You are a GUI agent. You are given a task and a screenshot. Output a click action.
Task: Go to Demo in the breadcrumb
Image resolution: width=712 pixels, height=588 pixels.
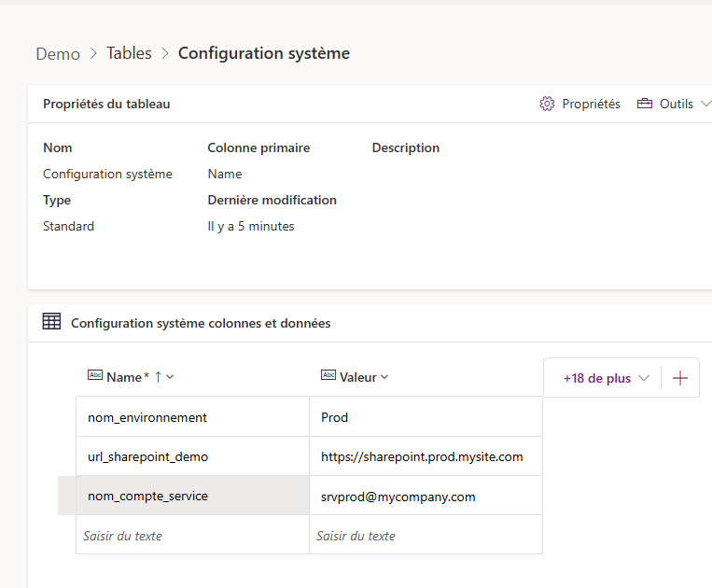coord(58,54)
